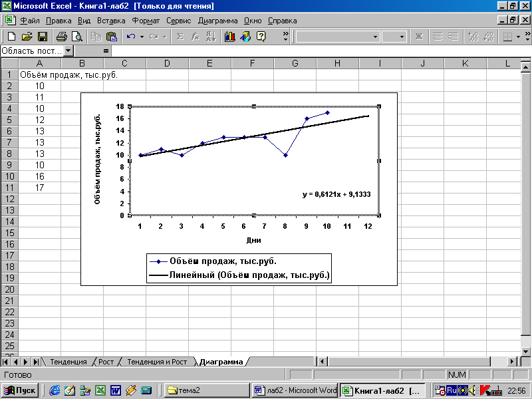Screen dimensions: 532x399
Task: Open the Окно menu
Action: (x=253, y=21)
